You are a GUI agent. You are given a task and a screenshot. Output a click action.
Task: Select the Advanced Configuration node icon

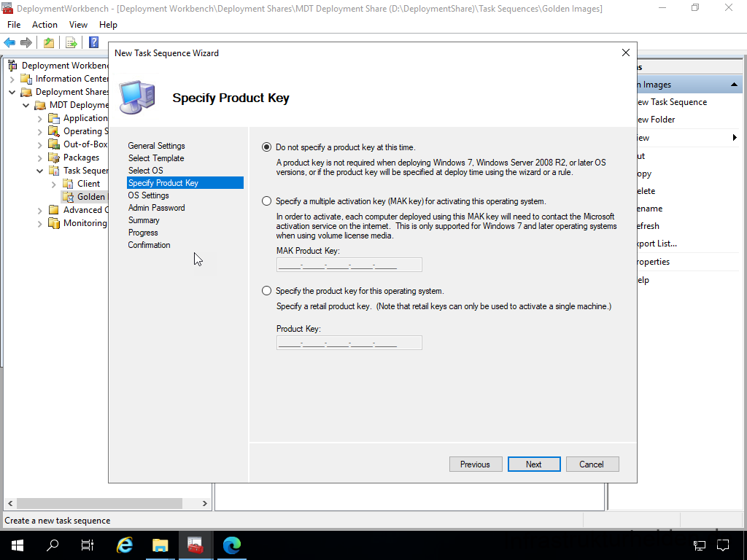coord(54,210)
